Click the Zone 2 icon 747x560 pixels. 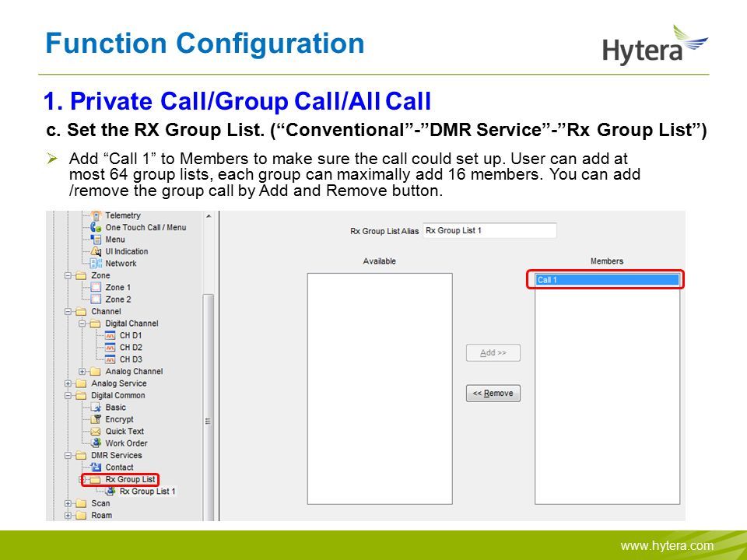pyautogui.click(x=96, y=299)
